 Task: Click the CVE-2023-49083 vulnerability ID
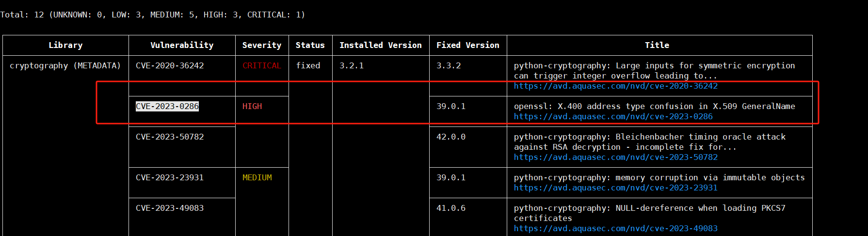point(170,208)
